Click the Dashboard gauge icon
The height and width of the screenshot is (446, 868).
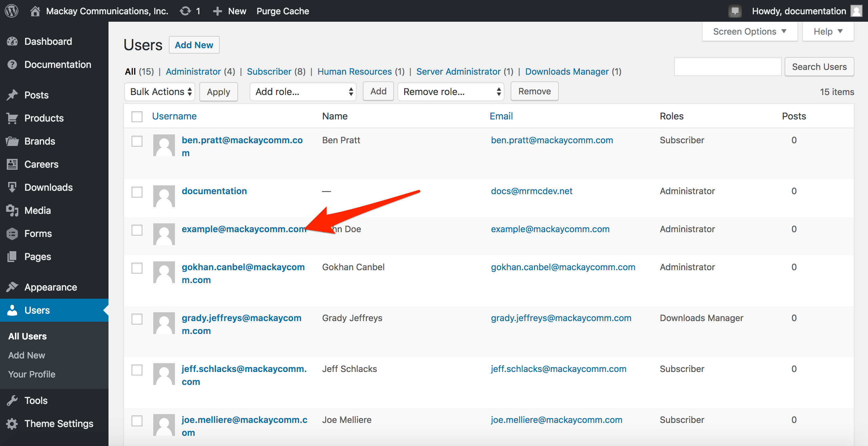coord(12,41)
